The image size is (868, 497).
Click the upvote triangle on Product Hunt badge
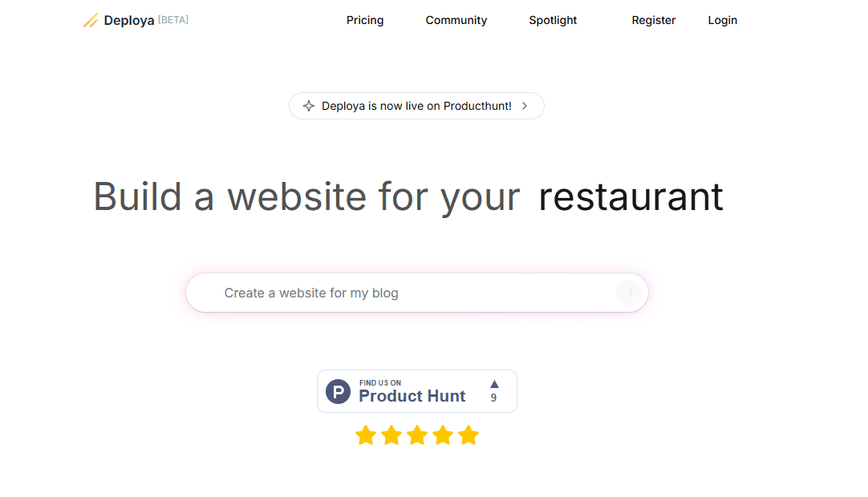(x=494, y=384)
